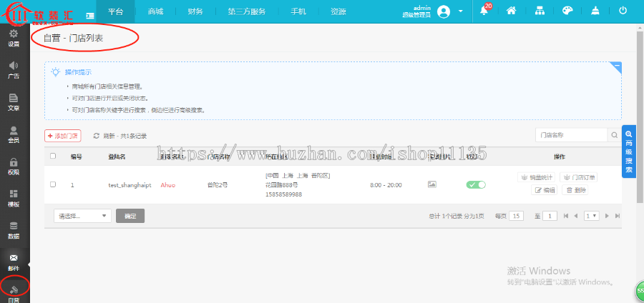This screenshot has width=644, height=303.
Task: Check the select-all checkbox in table header
Action: [x=53, y=156]
